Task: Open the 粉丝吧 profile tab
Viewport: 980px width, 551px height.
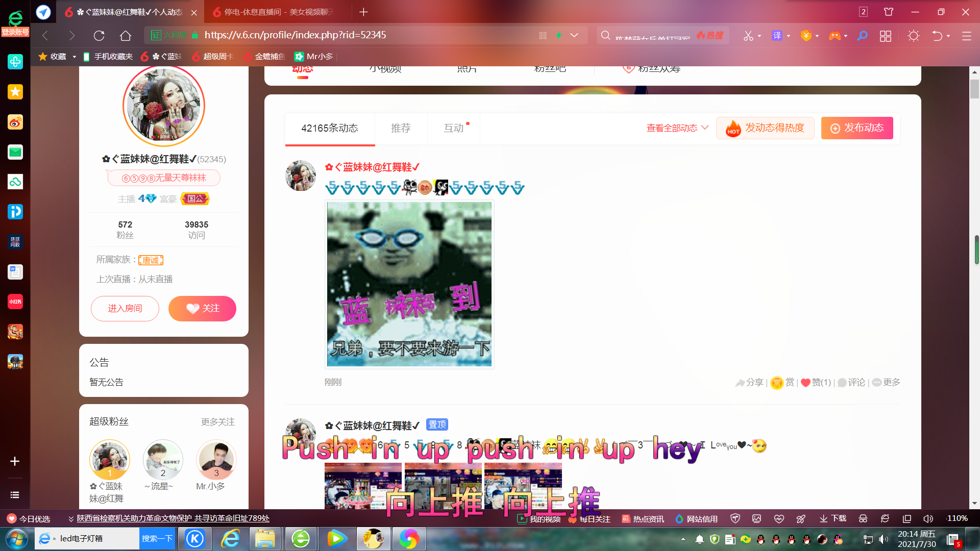Action: [x=550, y=69]
